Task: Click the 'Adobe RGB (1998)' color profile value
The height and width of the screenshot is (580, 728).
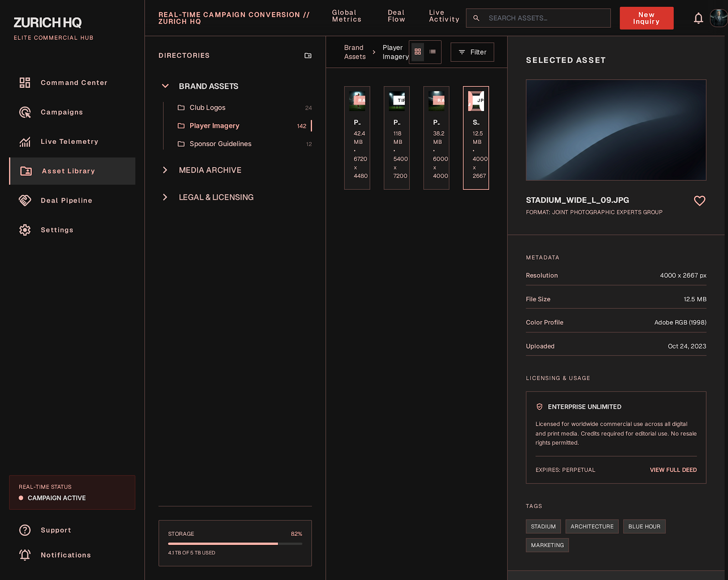Action: (680, 322)
